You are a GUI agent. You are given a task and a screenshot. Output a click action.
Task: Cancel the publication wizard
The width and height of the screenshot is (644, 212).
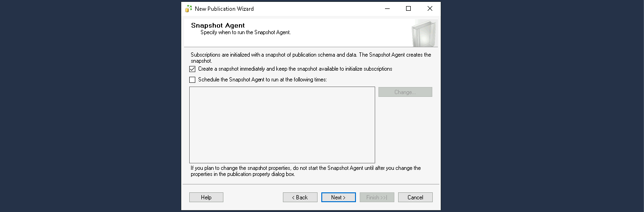pos(415,197)
